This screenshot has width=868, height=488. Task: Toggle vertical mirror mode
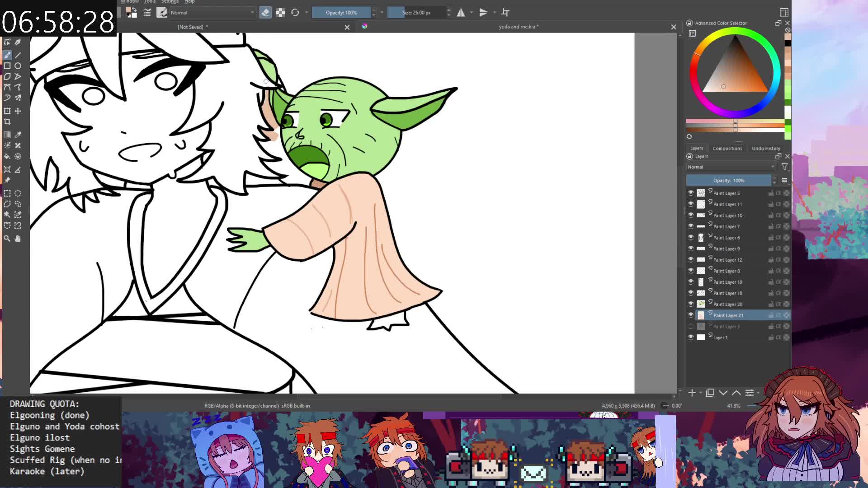coord(483,13)
